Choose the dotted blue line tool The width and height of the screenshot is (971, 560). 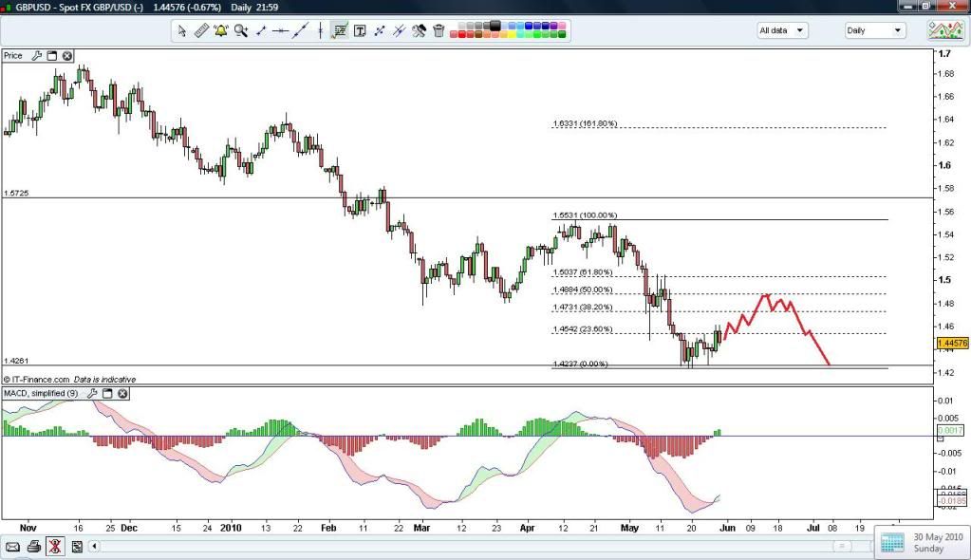[x=379, y=30]
